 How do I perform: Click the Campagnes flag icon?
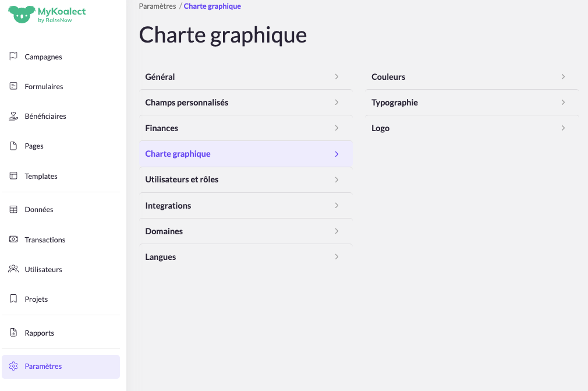point(13,57)
